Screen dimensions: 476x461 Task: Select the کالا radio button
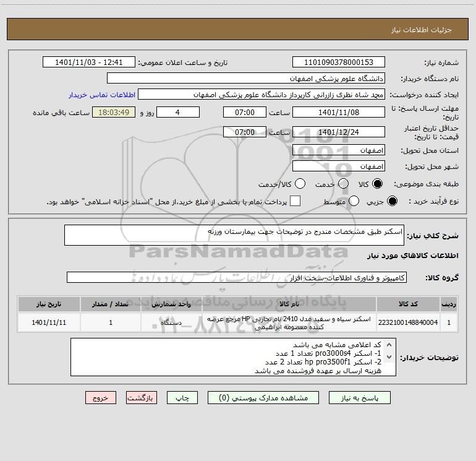point(377,184)
